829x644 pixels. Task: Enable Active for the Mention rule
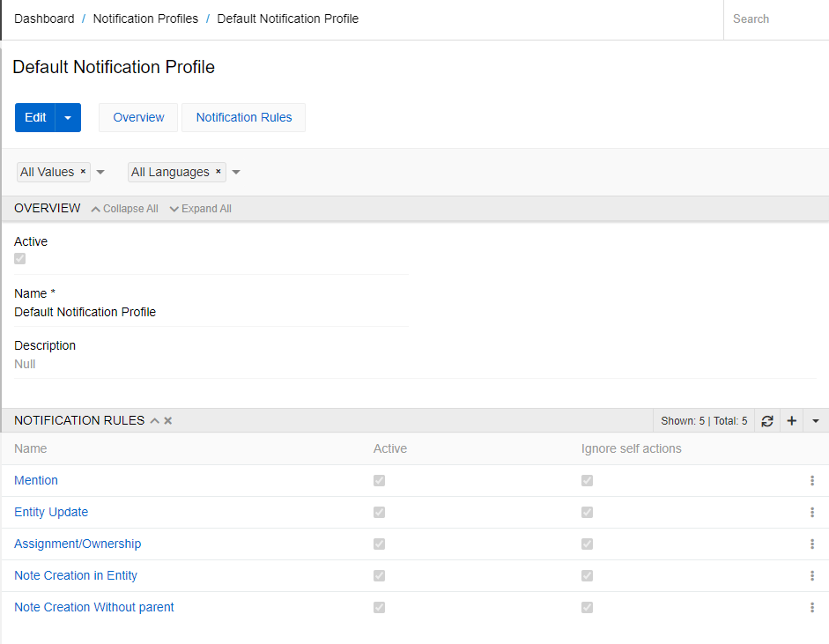coord(379,480)
